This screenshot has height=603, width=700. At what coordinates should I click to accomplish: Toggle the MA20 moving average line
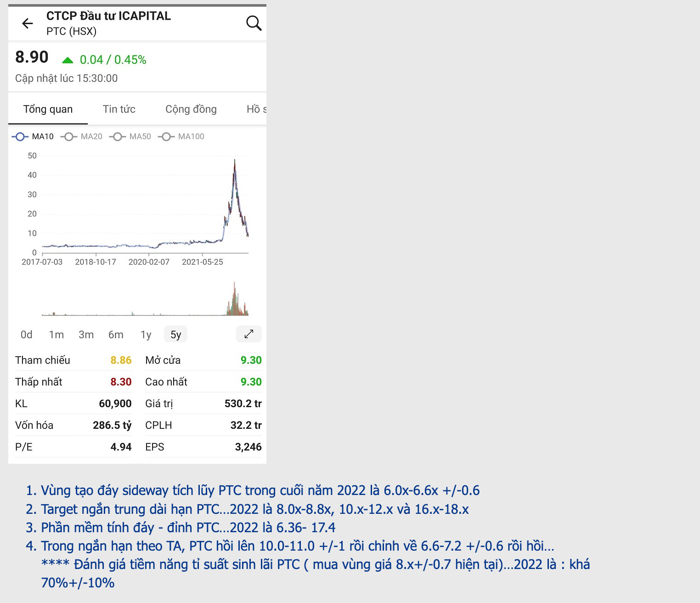[x=81, y=137]
